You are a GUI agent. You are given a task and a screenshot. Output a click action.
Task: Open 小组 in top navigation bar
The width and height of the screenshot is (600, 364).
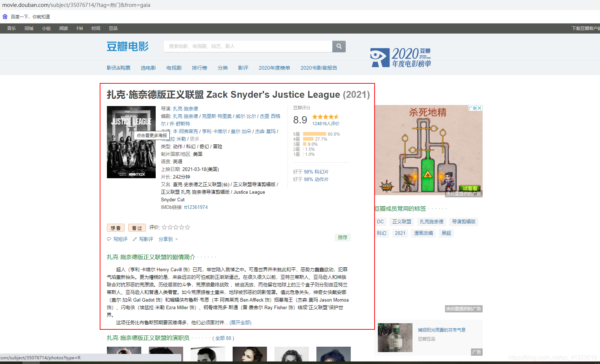(46, 28)
